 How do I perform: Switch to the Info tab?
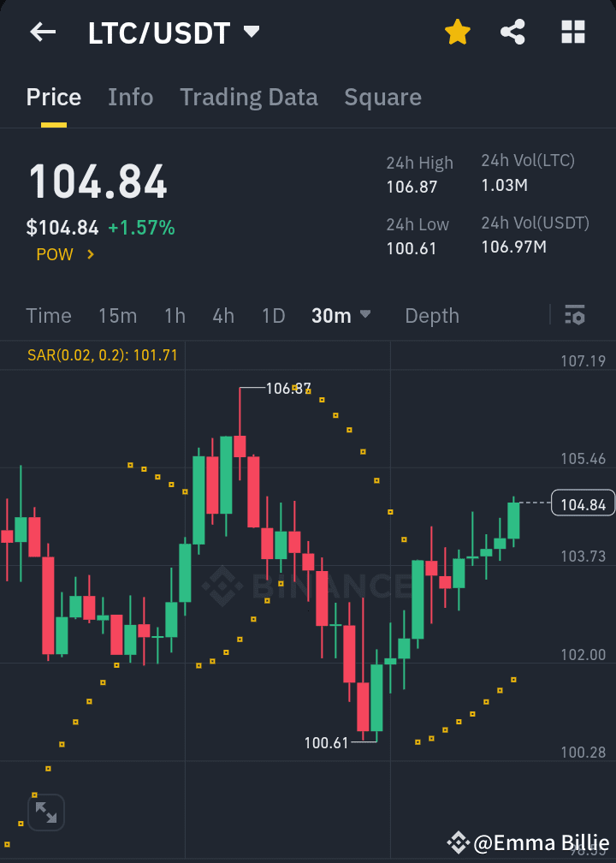click(130, 97)
